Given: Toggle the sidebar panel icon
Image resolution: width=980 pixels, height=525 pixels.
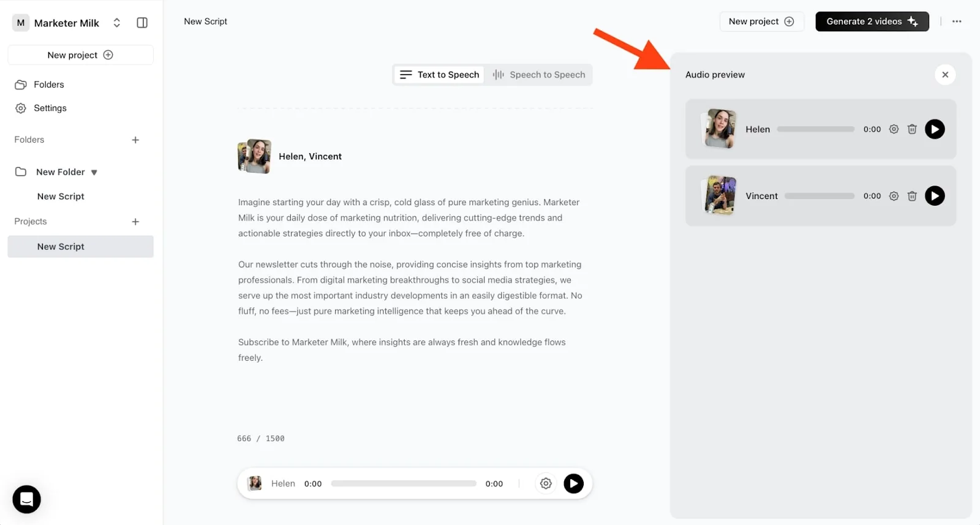Looking at the screenshot, I should tap(142, 23).
